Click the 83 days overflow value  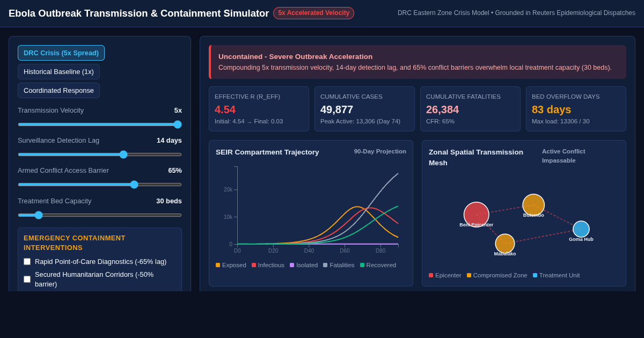552,109
